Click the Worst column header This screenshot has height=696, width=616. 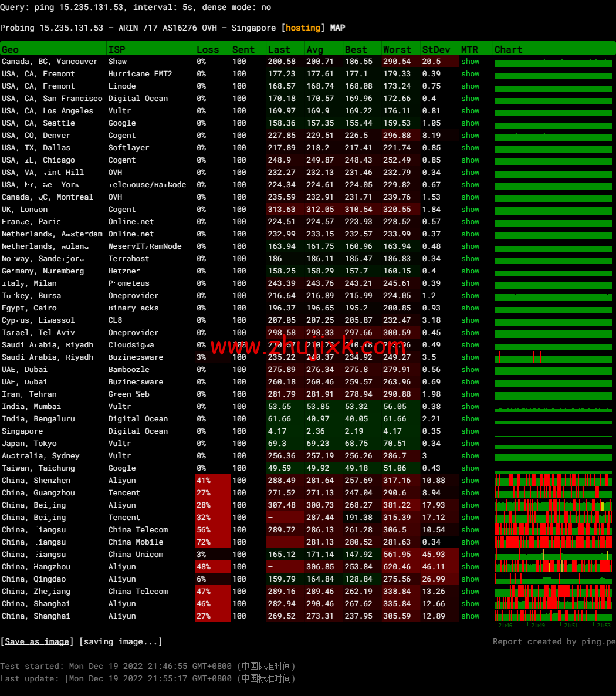[x=397, y=50]
